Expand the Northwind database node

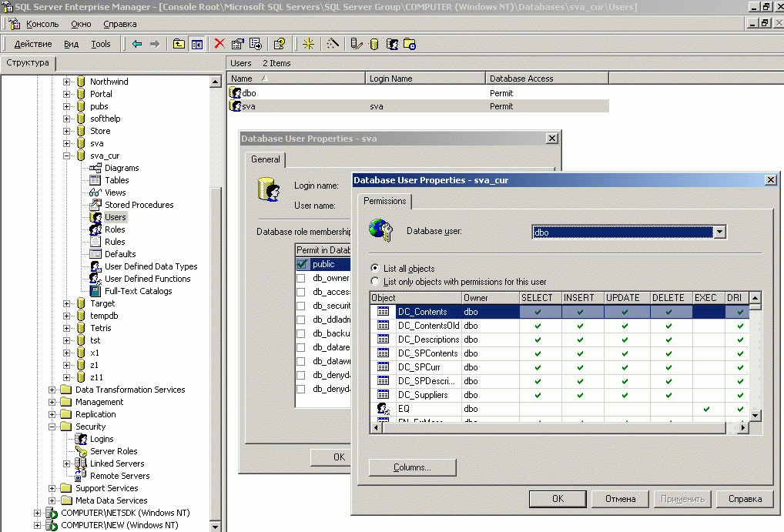click(66, 82)
